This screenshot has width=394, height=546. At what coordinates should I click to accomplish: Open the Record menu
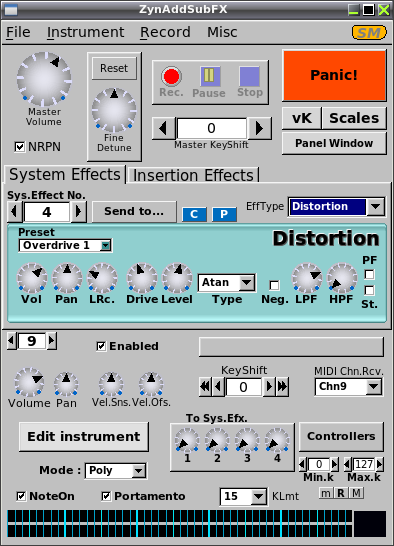coord(165,32)
